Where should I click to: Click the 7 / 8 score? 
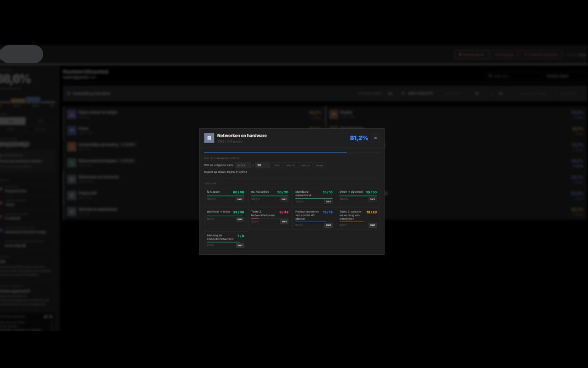pyautogui.click(x=241, y=236)
